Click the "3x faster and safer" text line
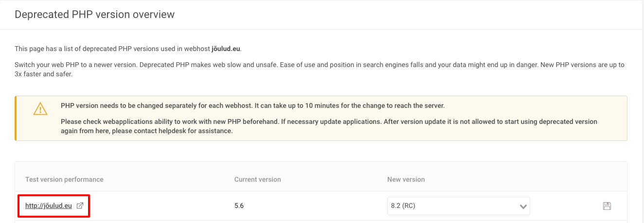 43,75
